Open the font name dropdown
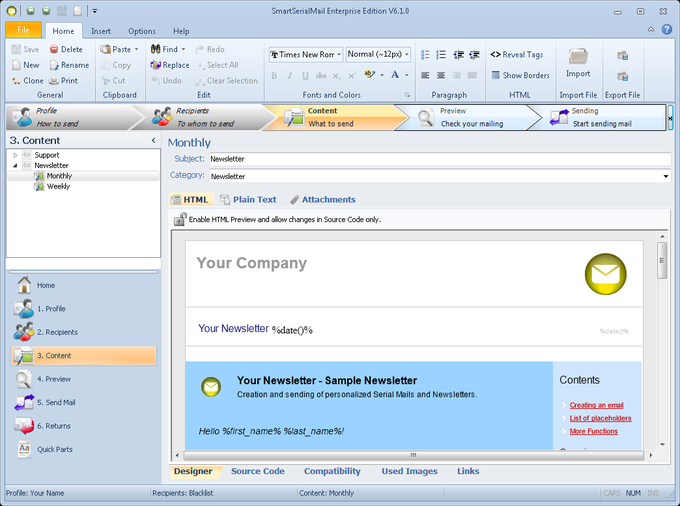Viewport: 680px width, 506px height. pyautogui.click(x=339, y=55)
